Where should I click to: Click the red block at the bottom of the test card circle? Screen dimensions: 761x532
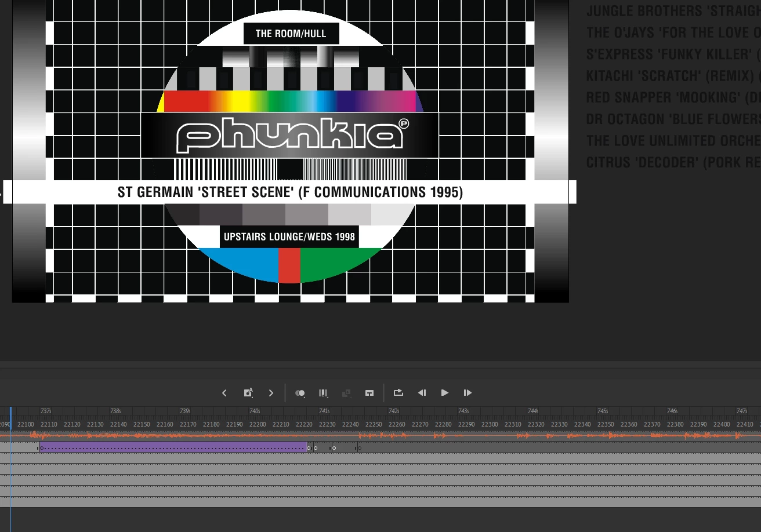coord(289,265)
